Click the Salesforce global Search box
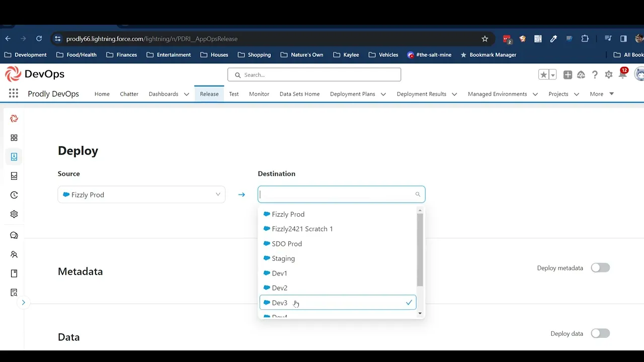 coord(314,75)
